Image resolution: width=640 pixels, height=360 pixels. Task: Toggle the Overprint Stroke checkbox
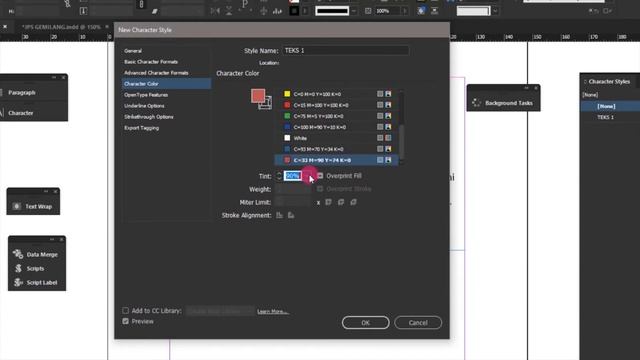click(320, 189)
